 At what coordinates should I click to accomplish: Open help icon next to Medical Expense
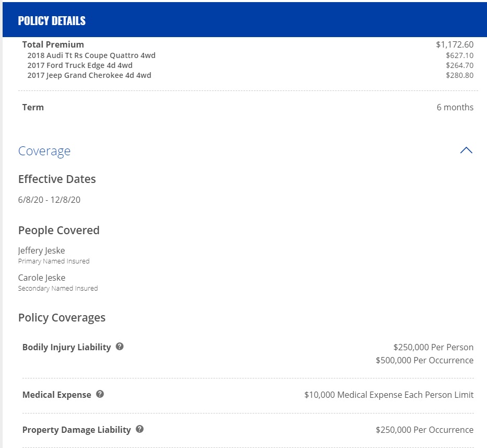point(100,394)
